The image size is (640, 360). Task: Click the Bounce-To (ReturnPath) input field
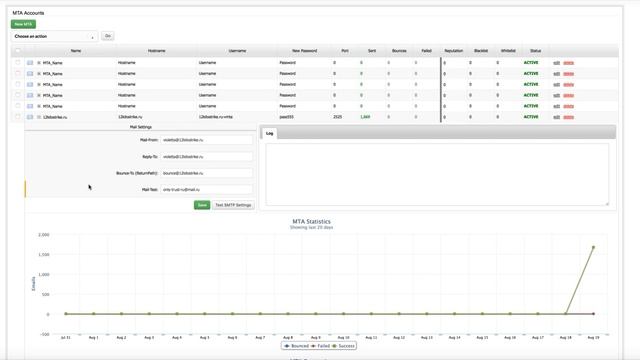pos(206,173)
